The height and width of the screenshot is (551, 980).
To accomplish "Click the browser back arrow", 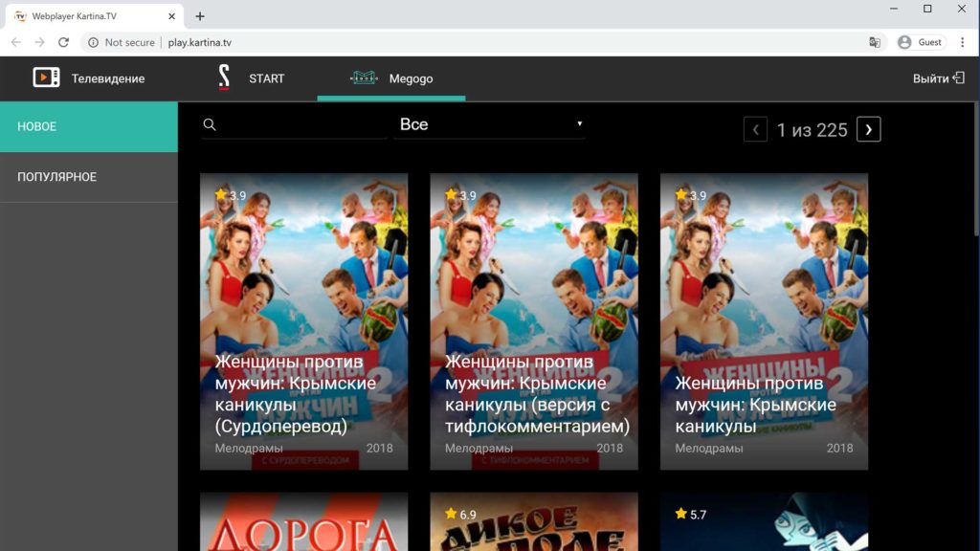I will tap(16, 42).
